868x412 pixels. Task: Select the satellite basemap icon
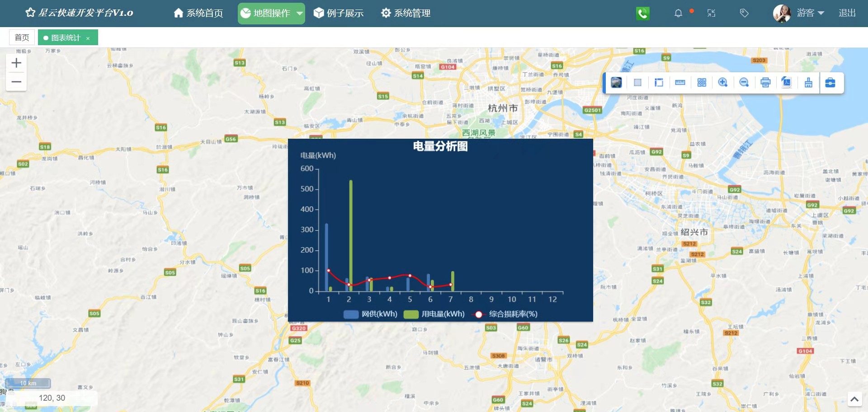[616, 83]
